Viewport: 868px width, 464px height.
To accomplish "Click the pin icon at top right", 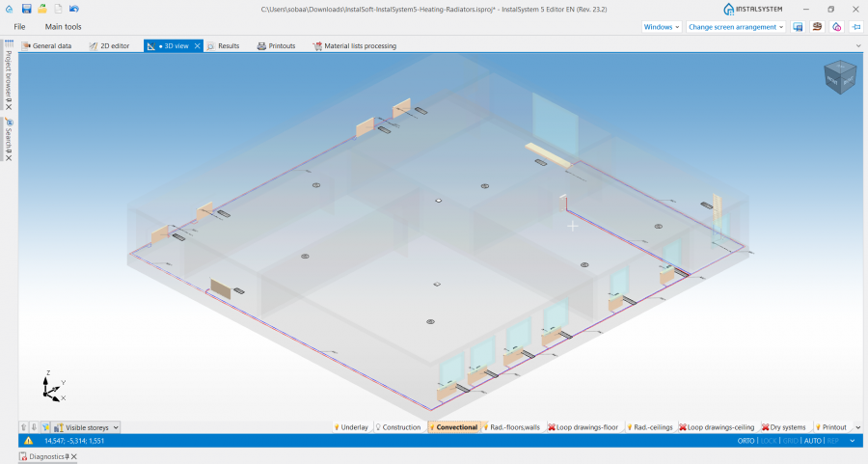I will click(x=854, y=27).
